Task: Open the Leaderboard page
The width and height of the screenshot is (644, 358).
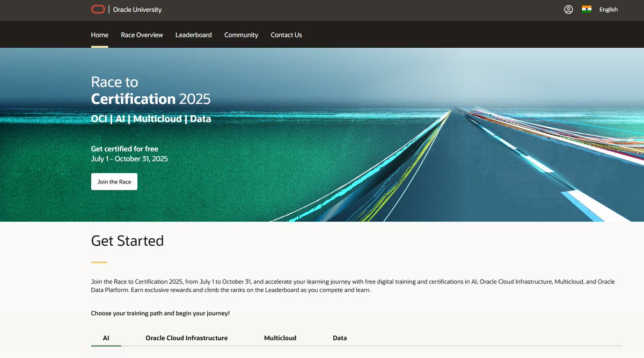Action: tap(193, 35)
